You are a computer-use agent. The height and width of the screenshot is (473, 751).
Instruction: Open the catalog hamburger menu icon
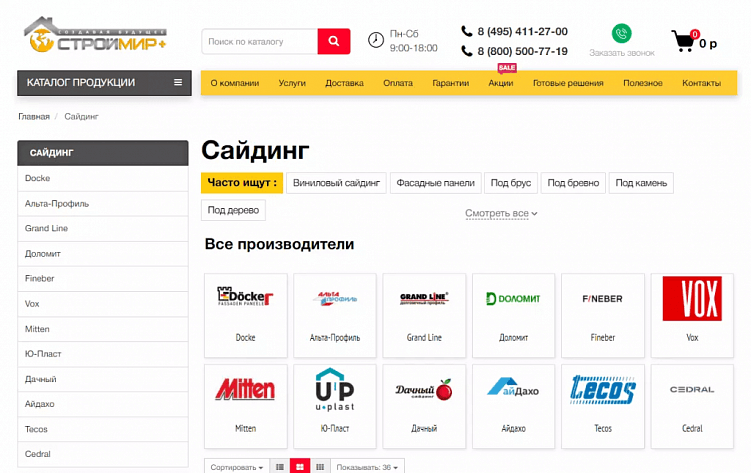(178, 82)
